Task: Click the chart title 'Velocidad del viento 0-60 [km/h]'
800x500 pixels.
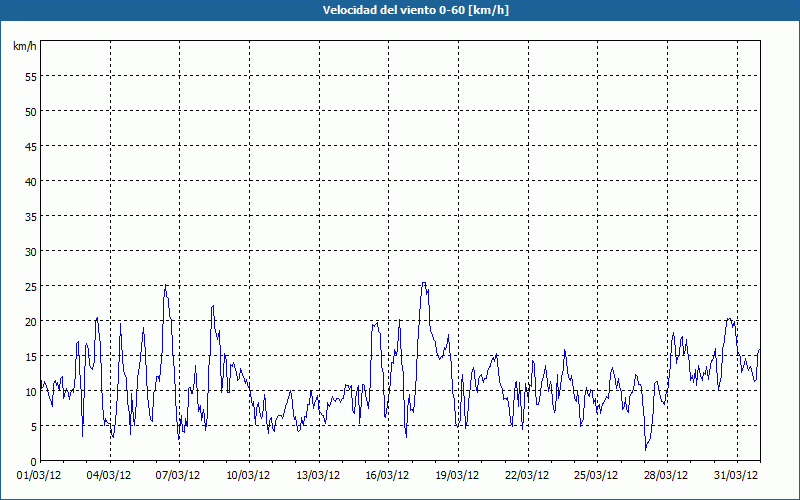Action: click(x=416, y=10)
